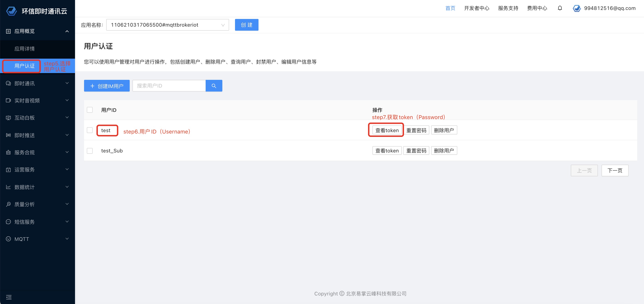Click the 互动白板 whiteboard icon
Viewport: 644px width, 304px height.
point(8,117)
